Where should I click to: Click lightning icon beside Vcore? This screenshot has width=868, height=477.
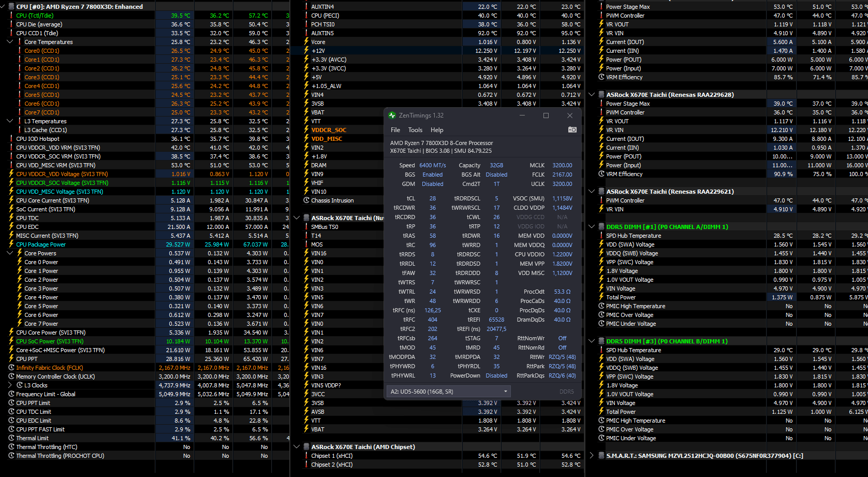pyautogui.click(x=306, y=42)
